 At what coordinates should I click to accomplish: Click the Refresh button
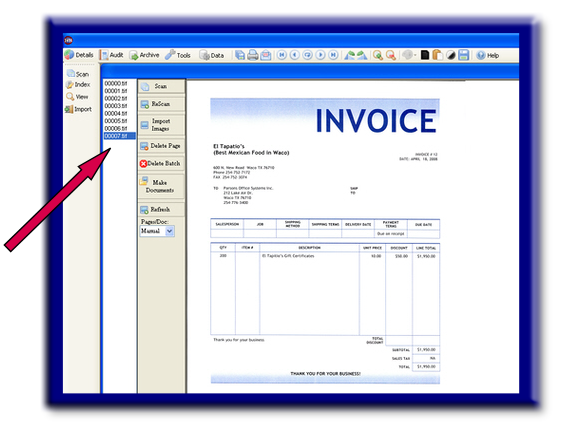161,209
